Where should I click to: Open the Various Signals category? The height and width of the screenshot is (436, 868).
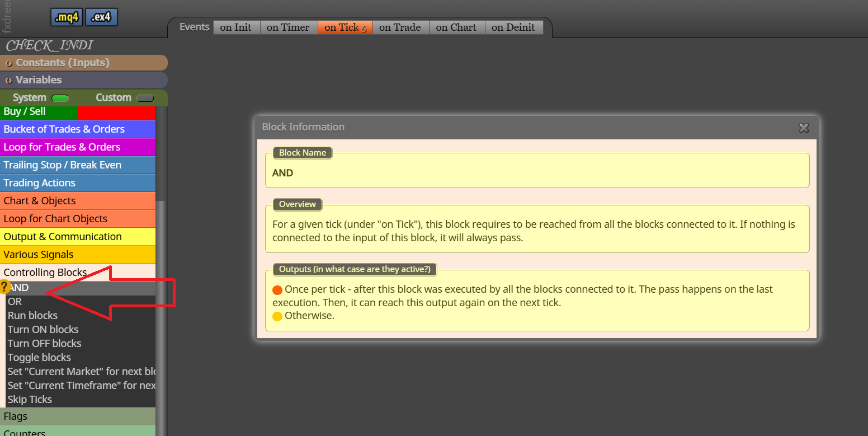coord(78,255)
